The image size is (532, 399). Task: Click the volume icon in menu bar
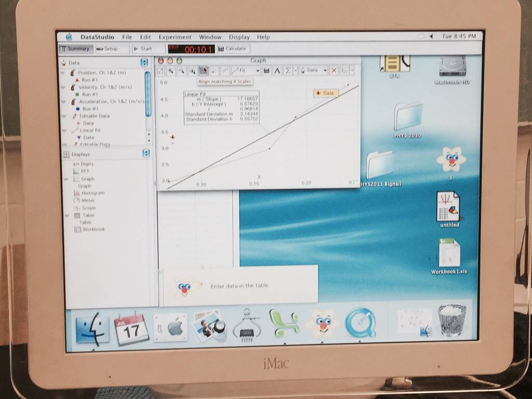point(431,36)
